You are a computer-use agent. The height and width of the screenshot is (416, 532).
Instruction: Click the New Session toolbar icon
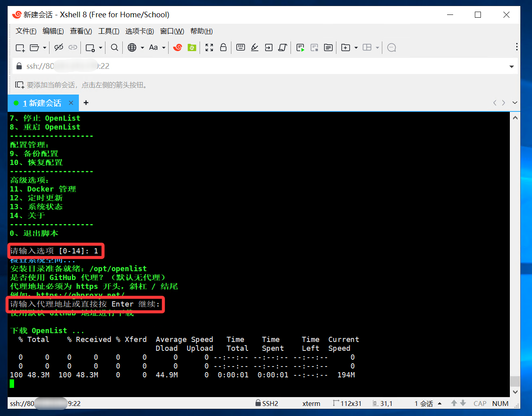click(x=20, y=48)
